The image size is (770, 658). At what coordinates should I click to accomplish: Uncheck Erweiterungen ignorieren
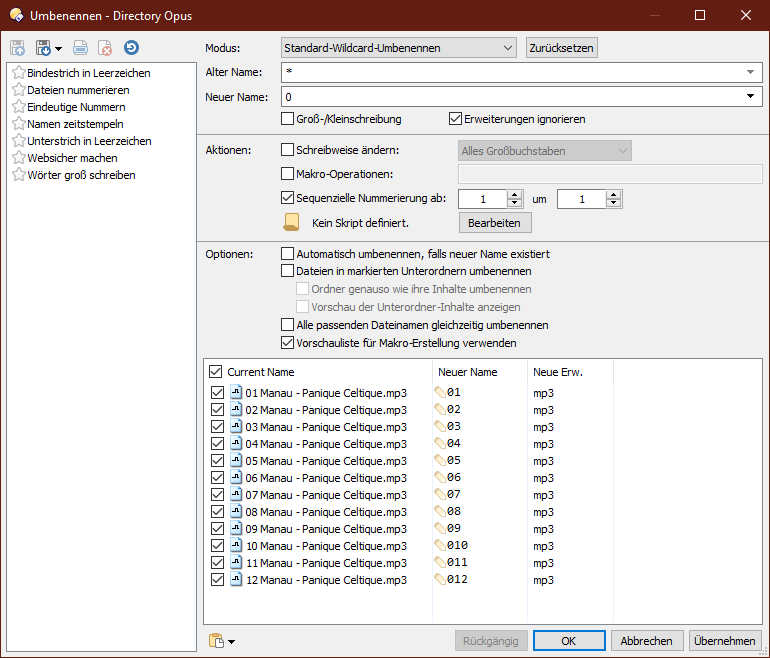[x=455, y=119]
